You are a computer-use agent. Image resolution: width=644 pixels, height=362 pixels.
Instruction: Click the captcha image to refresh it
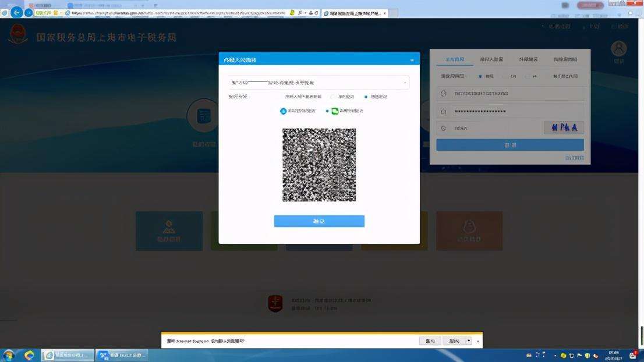coord(564,127)
